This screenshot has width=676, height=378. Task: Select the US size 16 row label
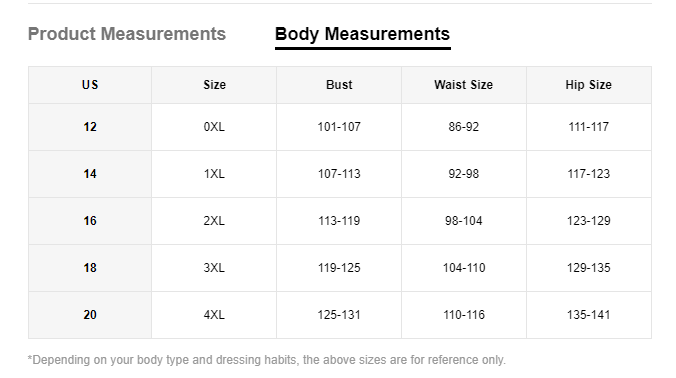(x=90, y=221)
